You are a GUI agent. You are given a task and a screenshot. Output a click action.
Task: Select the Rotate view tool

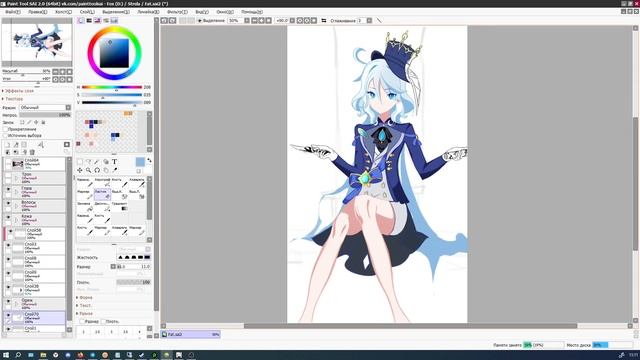coord(97,170)
